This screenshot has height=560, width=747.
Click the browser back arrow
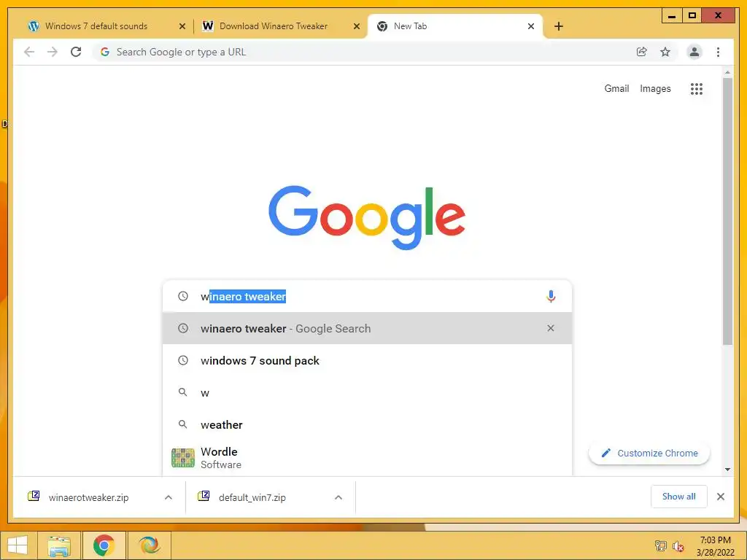coord(29,52)
